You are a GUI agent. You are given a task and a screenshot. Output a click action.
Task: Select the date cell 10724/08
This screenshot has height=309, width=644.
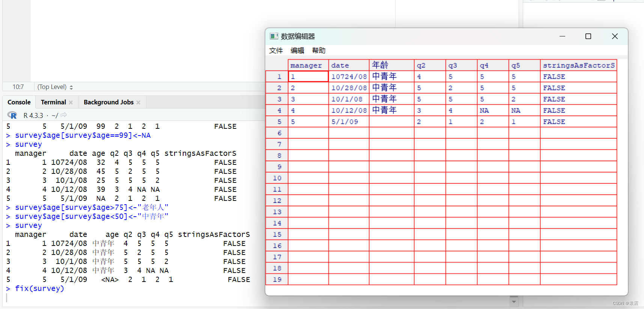349,76
